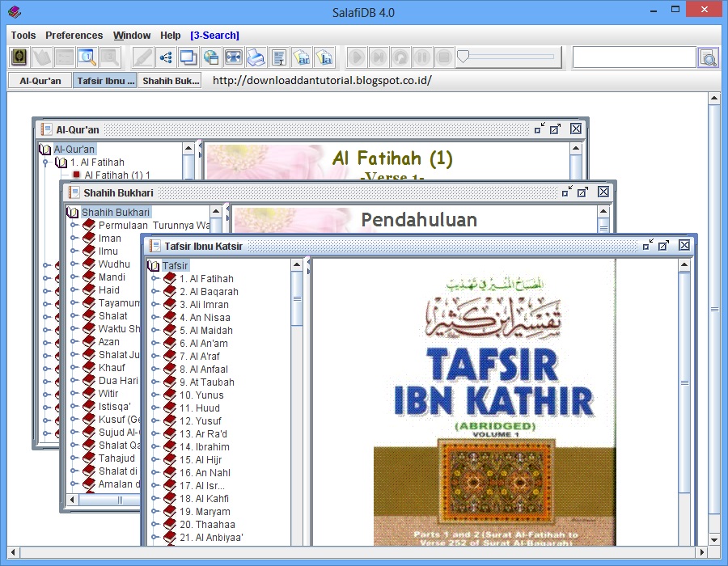Screen dimensions: 728x566
Task: Collapse the 1. Al Fatihah node in Al-Qur'an
Action: coord(45,163)
